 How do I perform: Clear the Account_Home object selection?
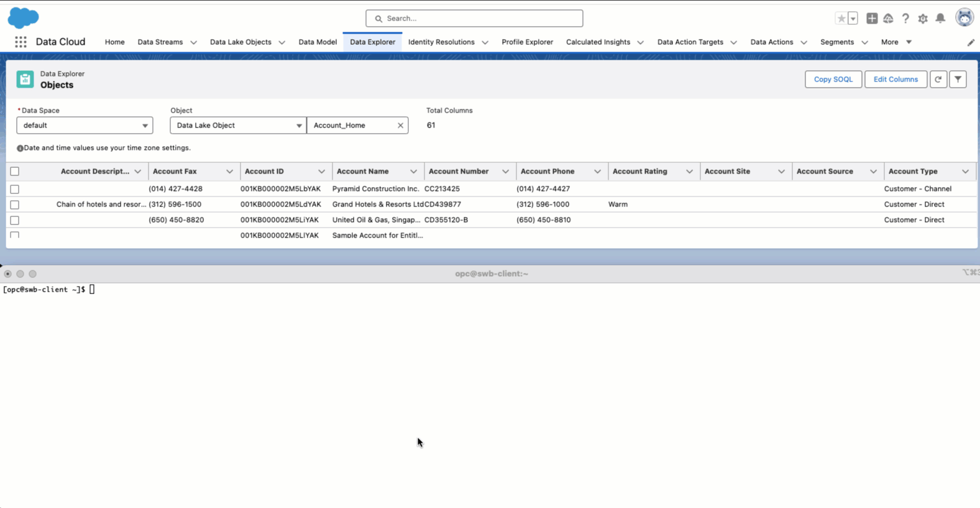coord(400,126)
